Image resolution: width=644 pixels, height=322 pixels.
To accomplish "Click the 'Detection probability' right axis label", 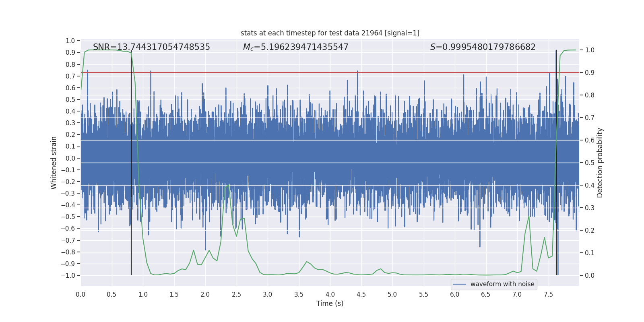I will pos(600,163).
